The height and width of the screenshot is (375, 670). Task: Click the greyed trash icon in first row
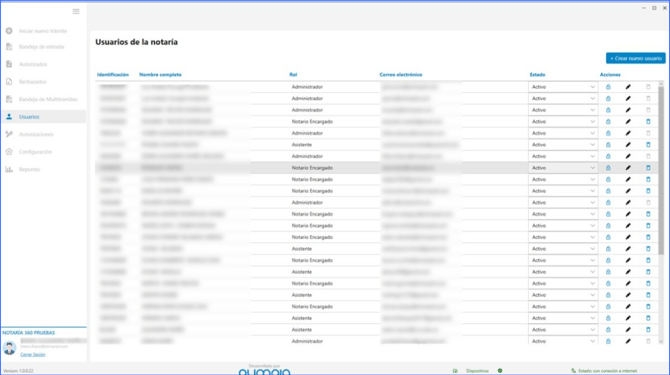(x=648, y=87)
